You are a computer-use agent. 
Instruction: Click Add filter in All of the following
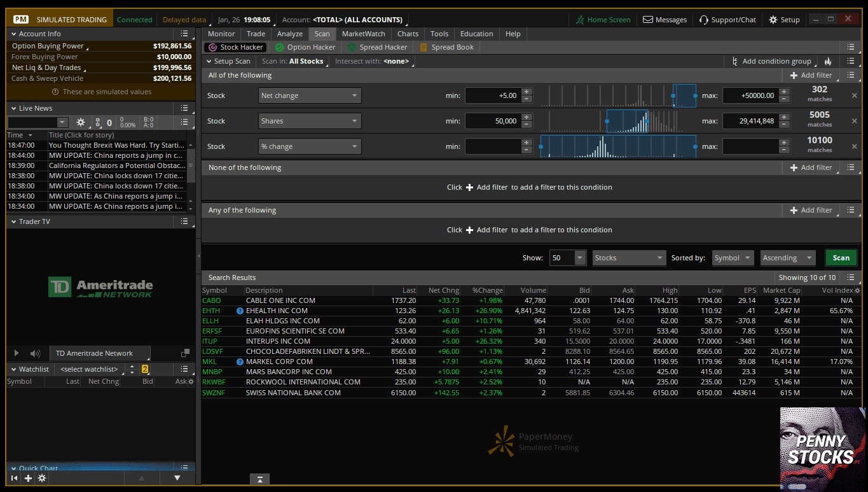pyautogui.click(x=811, y=75)
